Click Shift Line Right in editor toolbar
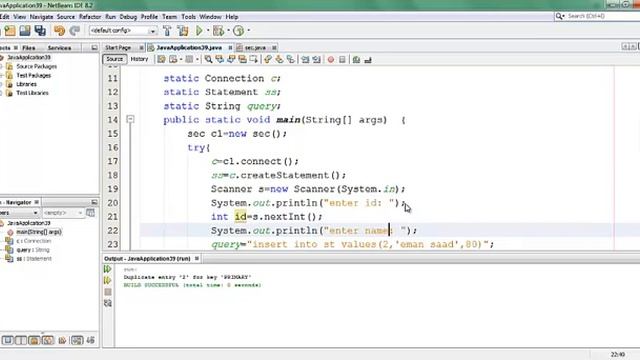This screenshot has width=640, height=360. pos(316,60)
